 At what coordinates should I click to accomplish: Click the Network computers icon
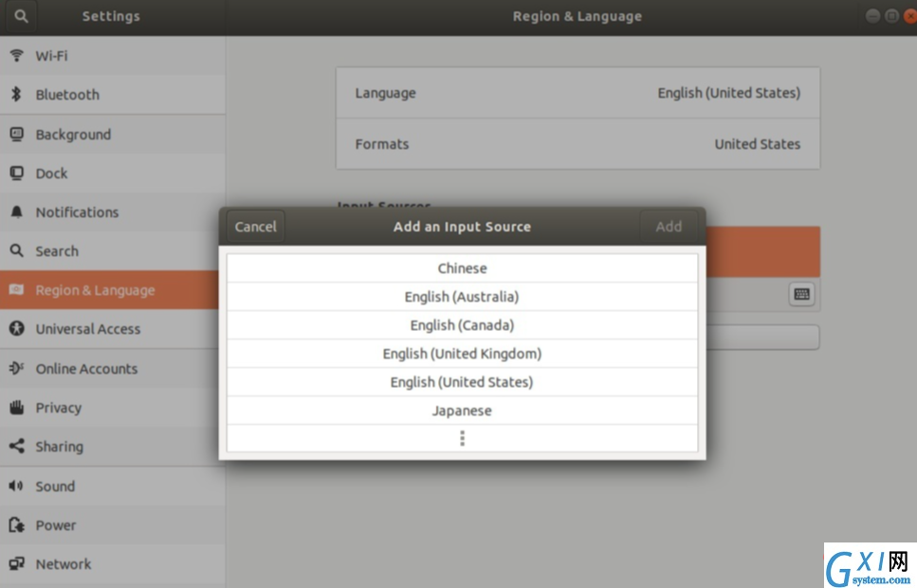click(x=16, y=563)
